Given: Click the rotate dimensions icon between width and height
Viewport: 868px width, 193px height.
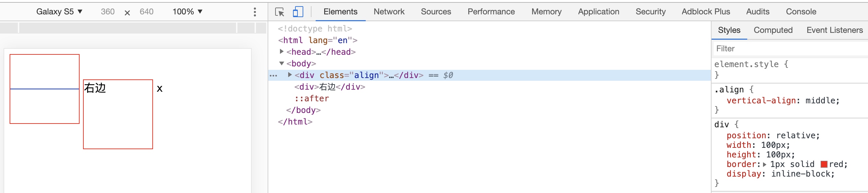Looking at the screenshot, I should pos(127,13).
